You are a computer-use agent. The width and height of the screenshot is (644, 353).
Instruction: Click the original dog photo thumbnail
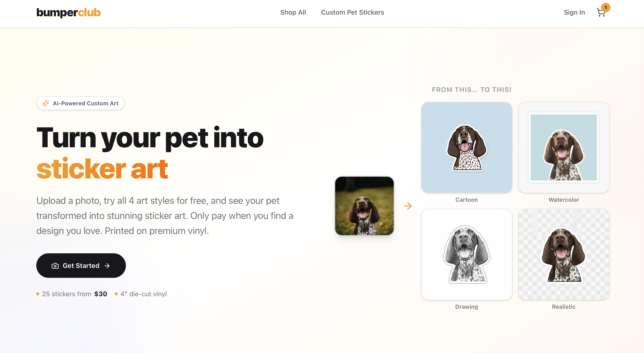pos(364,206)
